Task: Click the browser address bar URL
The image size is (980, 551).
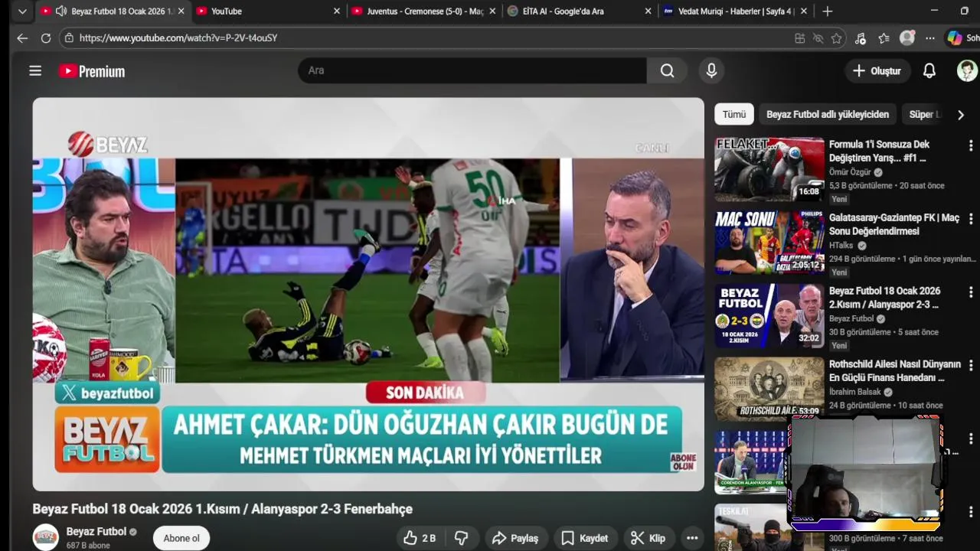Action: click(x=178, y=38)
